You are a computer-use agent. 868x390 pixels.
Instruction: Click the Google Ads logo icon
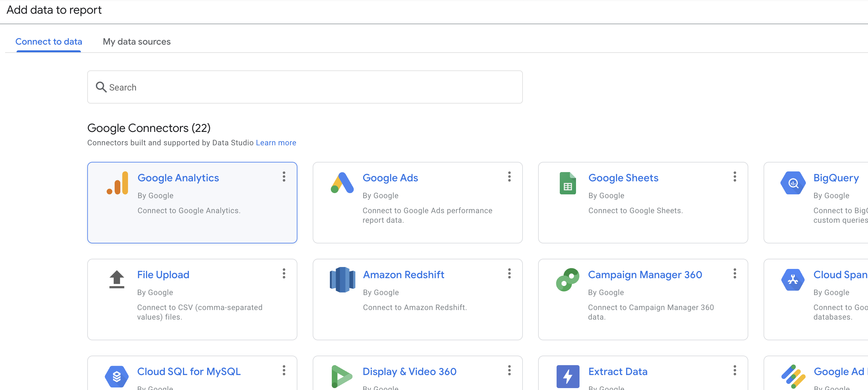point(342,183)
